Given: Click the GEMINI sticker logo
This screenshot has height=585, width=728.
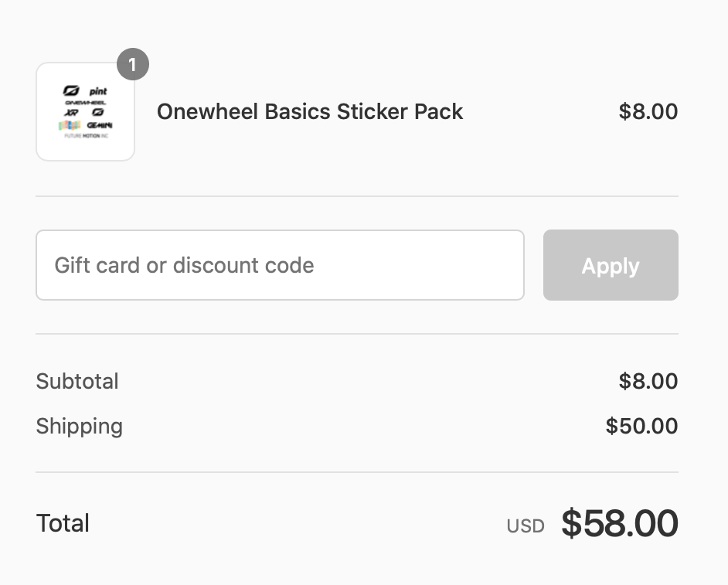Looking at the screenshot, I should (x=100, y=124).
